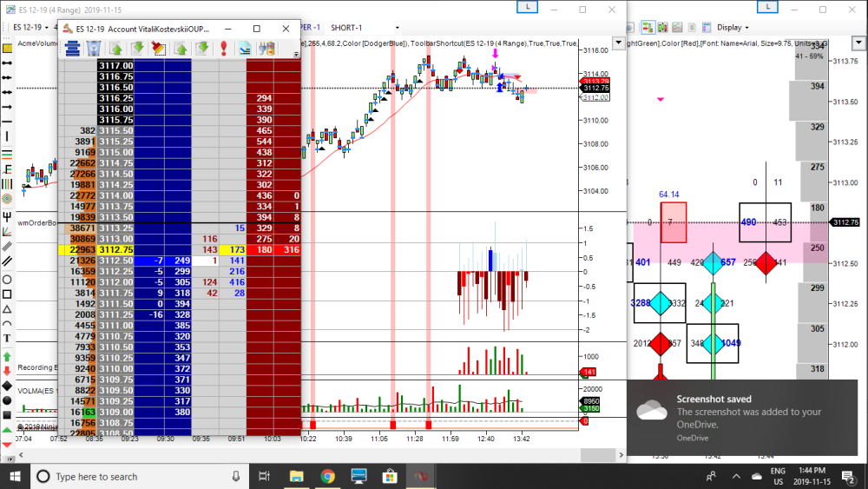This screenshot has width=868, height=489.
Task: Open Google Chrome from the taskbar
Action: coord(327,476)
